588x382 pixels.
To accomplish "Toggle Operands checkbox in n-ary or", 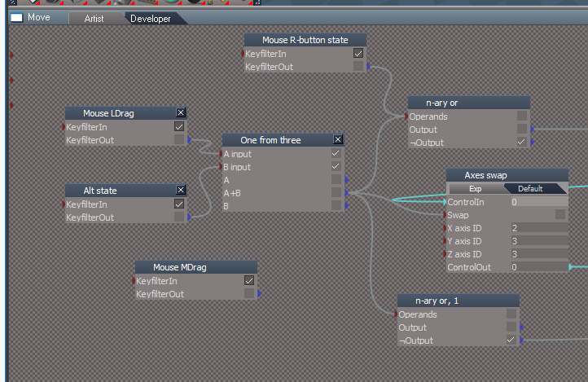I will (521, 116).
